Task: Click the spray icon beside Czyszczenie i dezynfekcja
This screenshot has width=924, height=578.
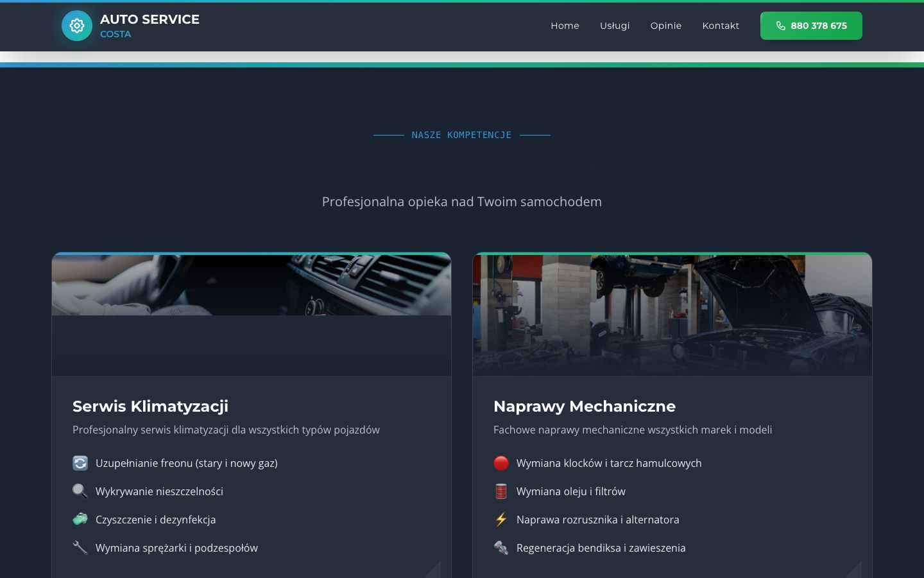Action: 80,520
